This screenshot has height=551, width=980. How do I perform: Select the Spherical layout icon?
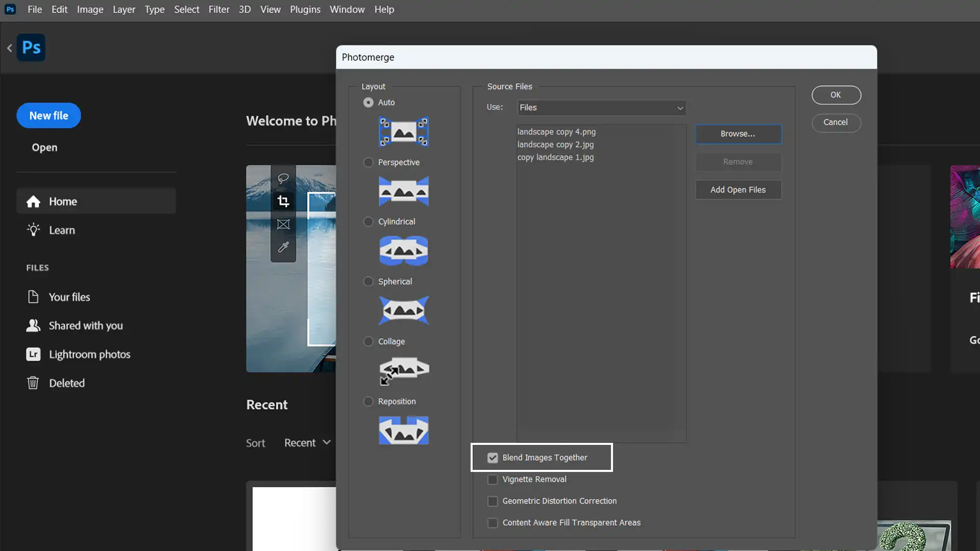pos(403,310)
